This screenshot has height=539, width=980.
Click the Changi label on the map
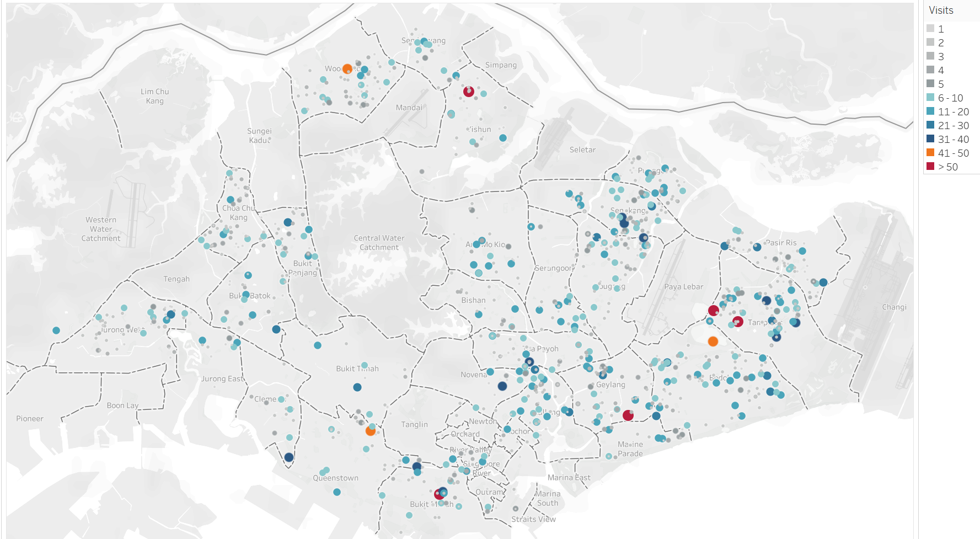[894, 307]
